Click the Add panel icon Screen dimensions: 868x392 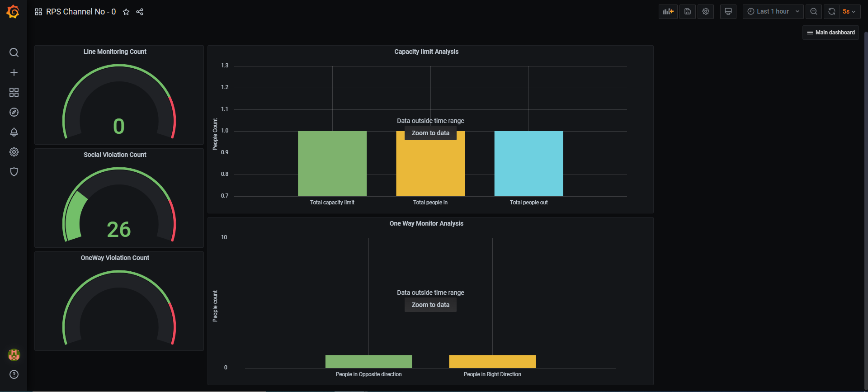(x=668, y=12)
